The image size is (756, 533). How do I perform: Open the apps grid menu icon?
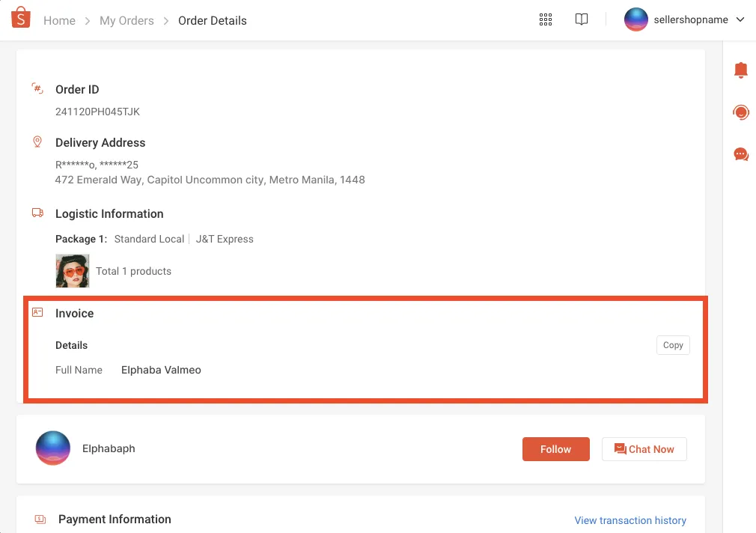pyautogui.click(x=546, y=20)
